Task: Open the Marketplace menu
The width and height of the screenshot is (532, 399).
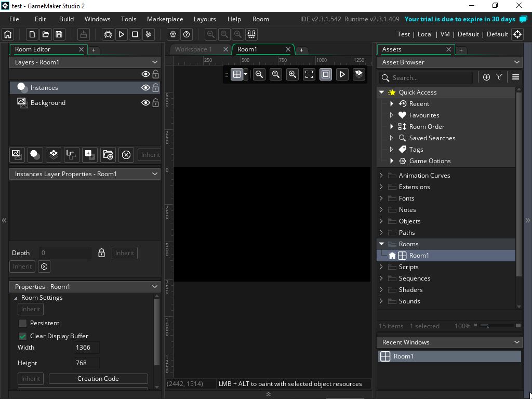Action: [165, 19]
